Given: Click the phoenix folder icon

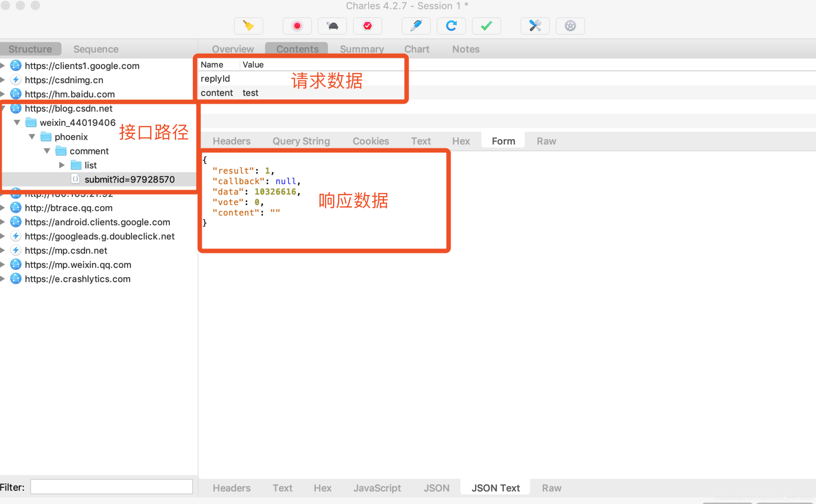Looking at the screenshot, I should point(46,137).
